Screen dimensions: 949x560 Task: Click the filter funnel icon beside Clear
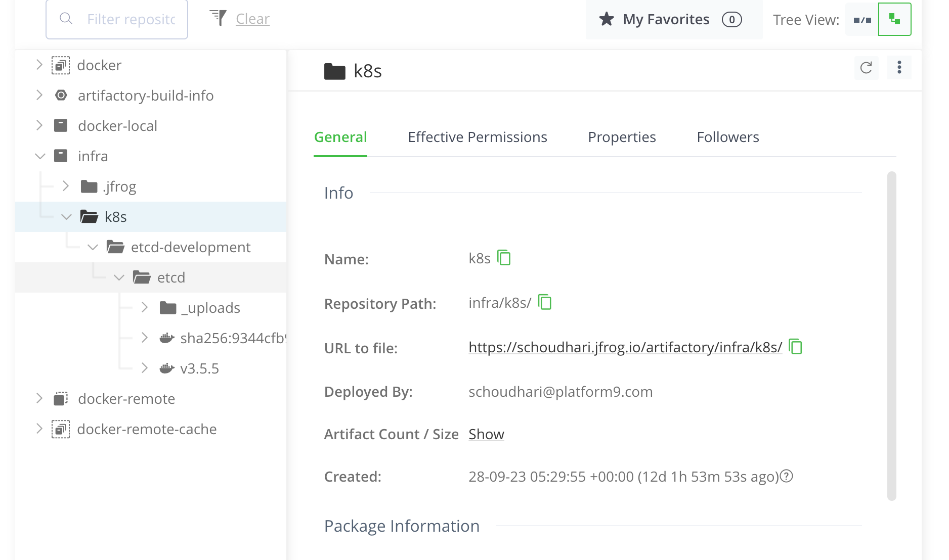click(218, 18)
